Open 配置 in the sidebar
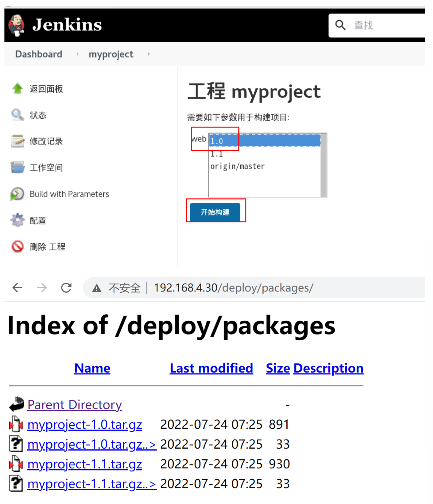Viewport: 433px width, 504px height. point(38,221)
